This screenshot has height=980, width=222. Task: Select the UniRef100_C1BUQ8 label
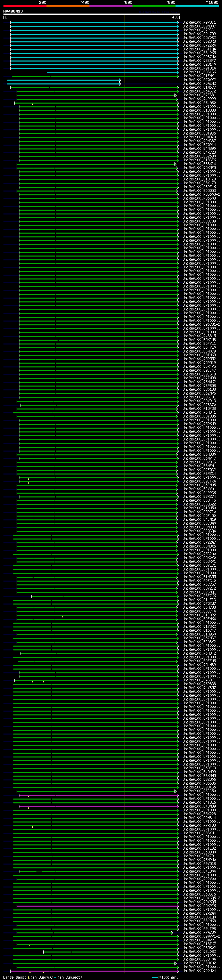(199, 110)
